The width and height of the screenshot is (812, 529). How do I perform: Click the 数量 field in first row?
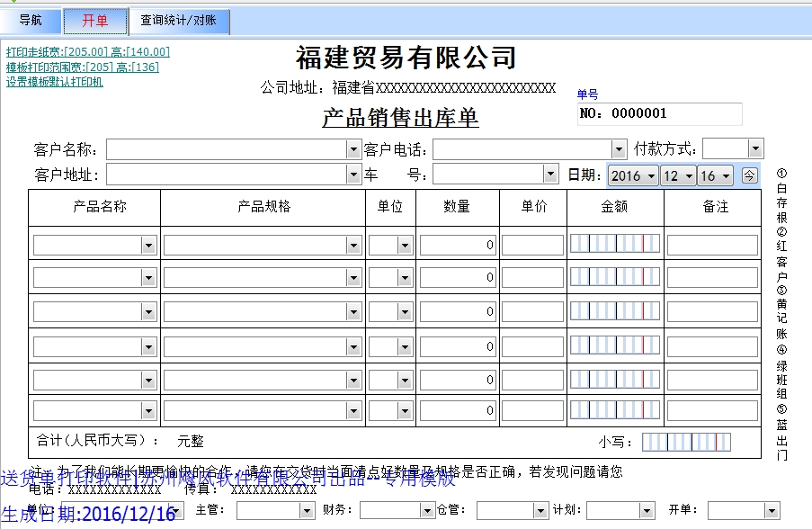[x=459, y=245]
